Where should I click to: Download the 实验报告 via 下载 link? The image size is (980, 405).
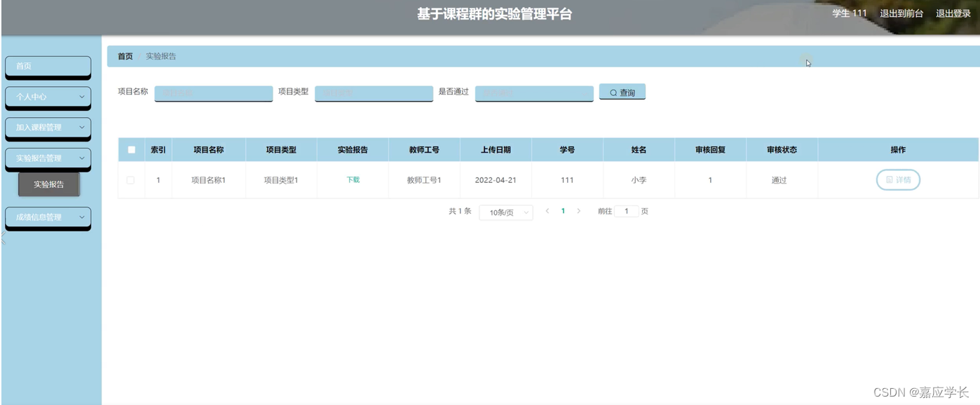point(353,180)
